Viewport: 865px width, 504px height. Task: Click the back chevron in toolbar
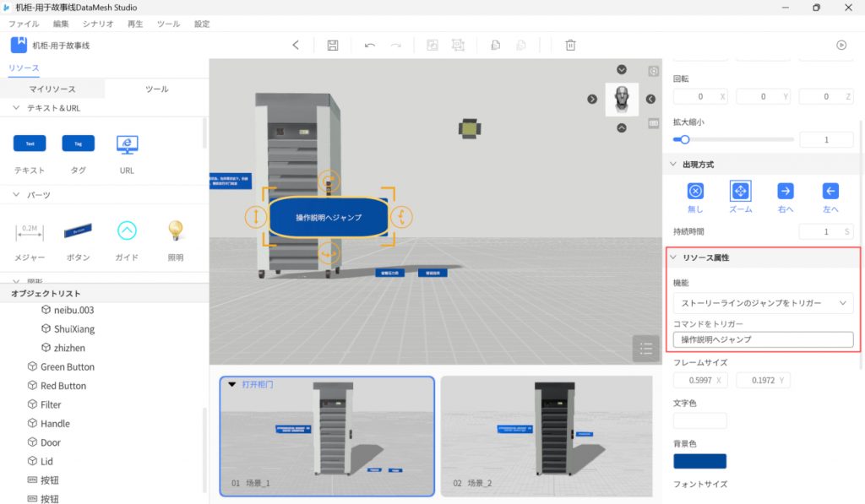point(296,45)
